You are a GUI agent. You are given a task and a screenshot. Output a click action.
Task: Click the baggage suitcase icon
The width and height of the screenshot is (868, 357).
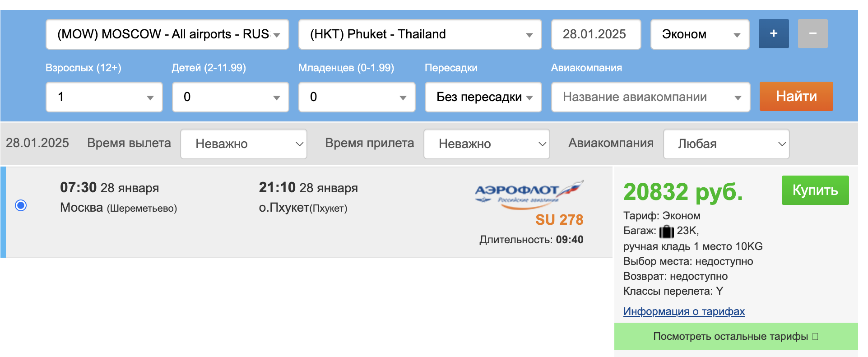pos(666,232)
